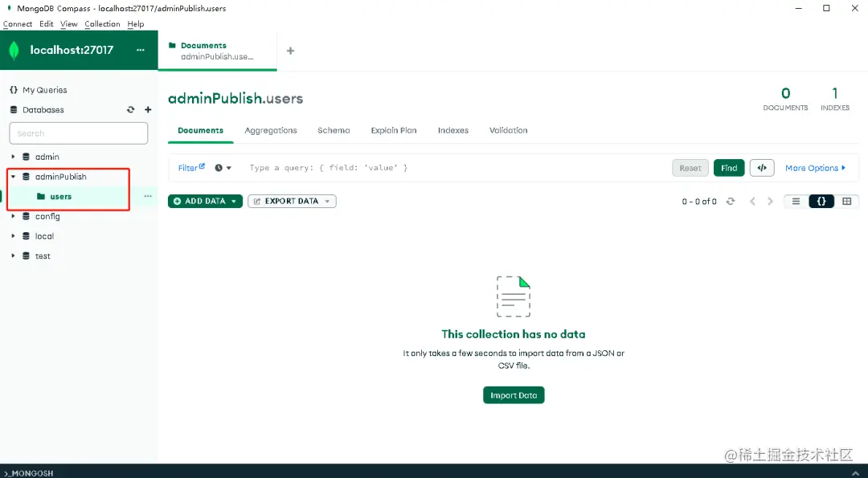Click the My Queries braces icon
This screenshot has height=478, width=868.
coord(14,90)
